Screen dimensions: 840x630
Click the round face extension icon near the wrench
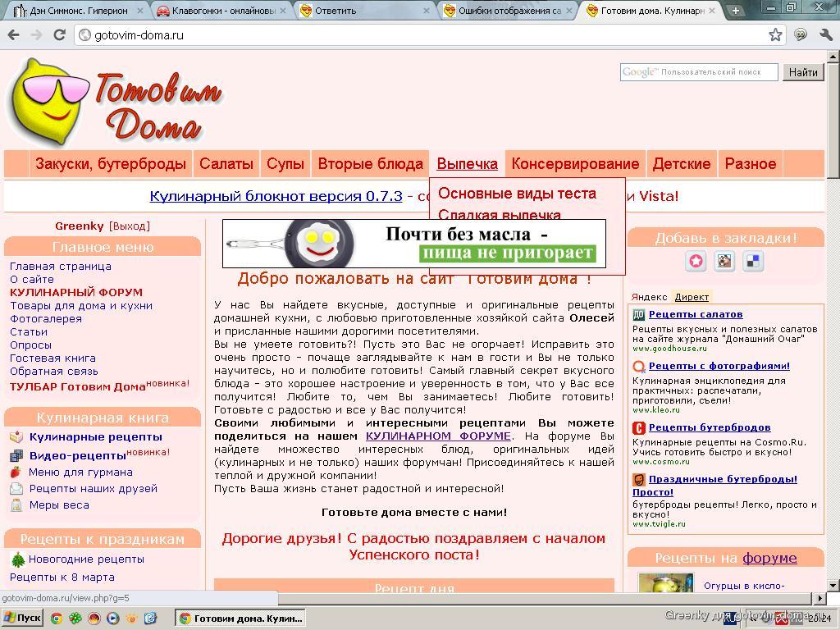[x=801, y=35]
